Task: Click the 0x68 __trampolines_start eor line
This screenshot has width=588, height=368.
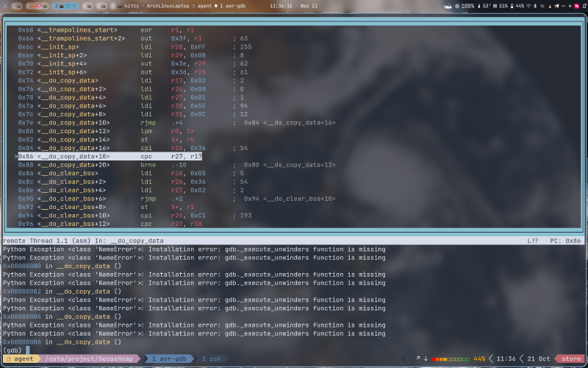Action: coord(106,30)
